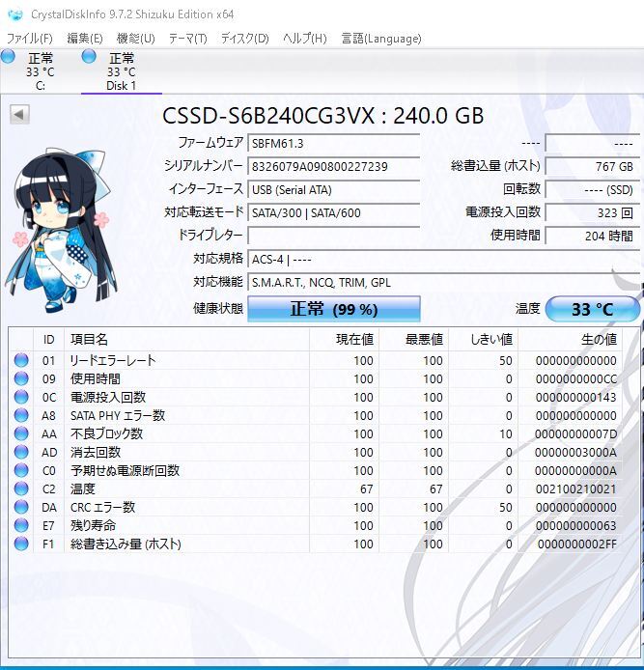This screenshot has width=644, height=670.
Task: Open the 機能(U) menu
Action: coord(136,39)
